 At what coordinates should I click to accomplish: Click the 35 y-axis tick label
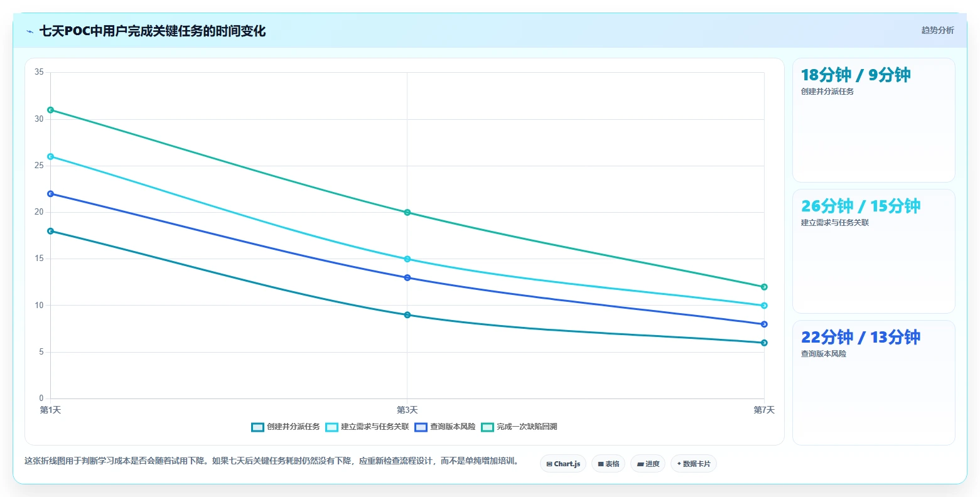coord(39,72)
